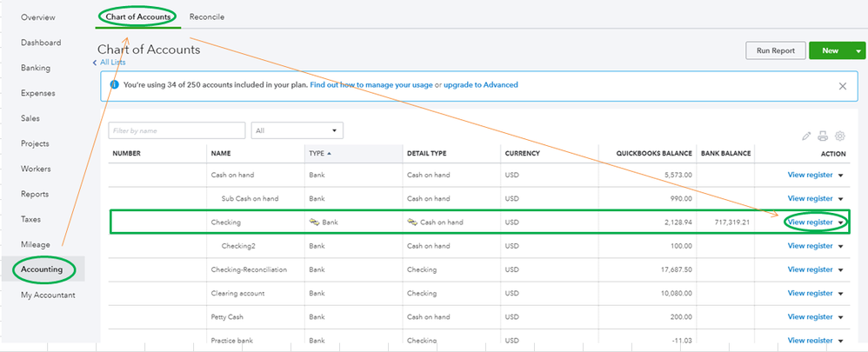Open Projects in the left sidebar
This screenshot has width=868, height=352.
point(35,144)
